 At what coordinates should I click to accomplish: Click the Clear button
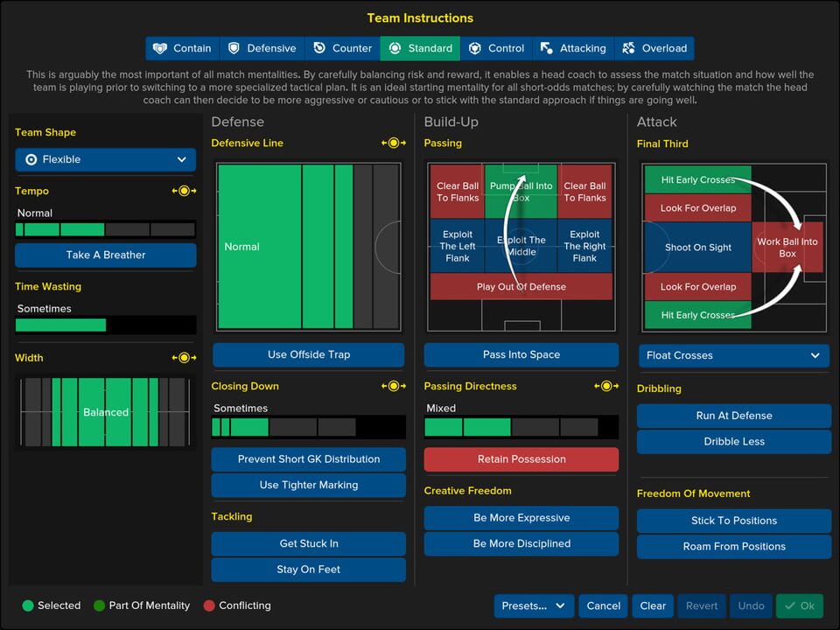(653, 605)
